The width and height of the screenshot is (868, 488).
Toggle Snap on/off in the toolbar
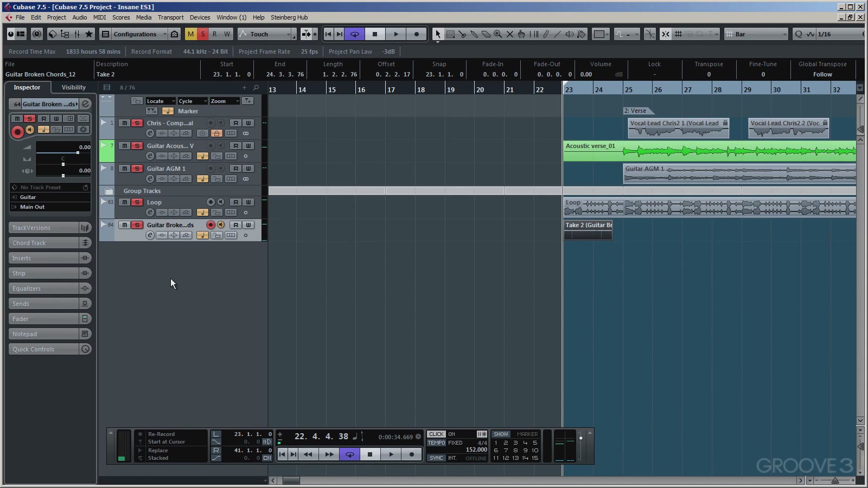tap(665, 34)
